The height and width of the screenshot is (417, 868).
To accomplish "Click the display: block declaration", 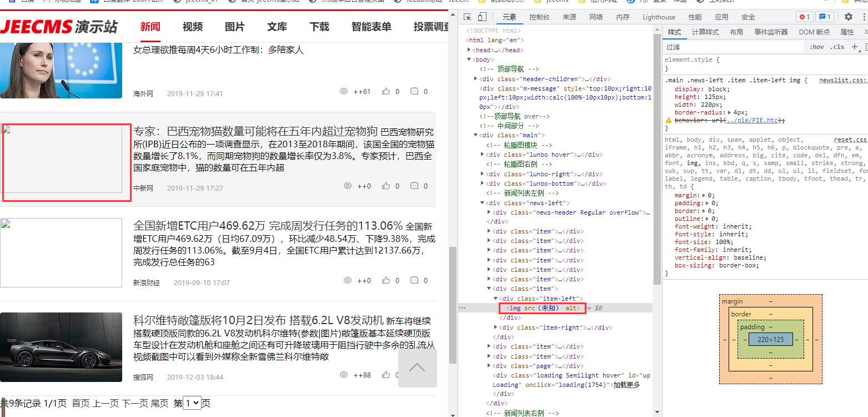I will 702,89.
